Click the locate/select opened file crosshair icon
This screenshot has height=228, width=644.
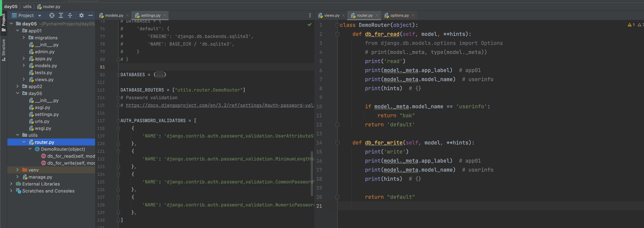tap(52, 15)
